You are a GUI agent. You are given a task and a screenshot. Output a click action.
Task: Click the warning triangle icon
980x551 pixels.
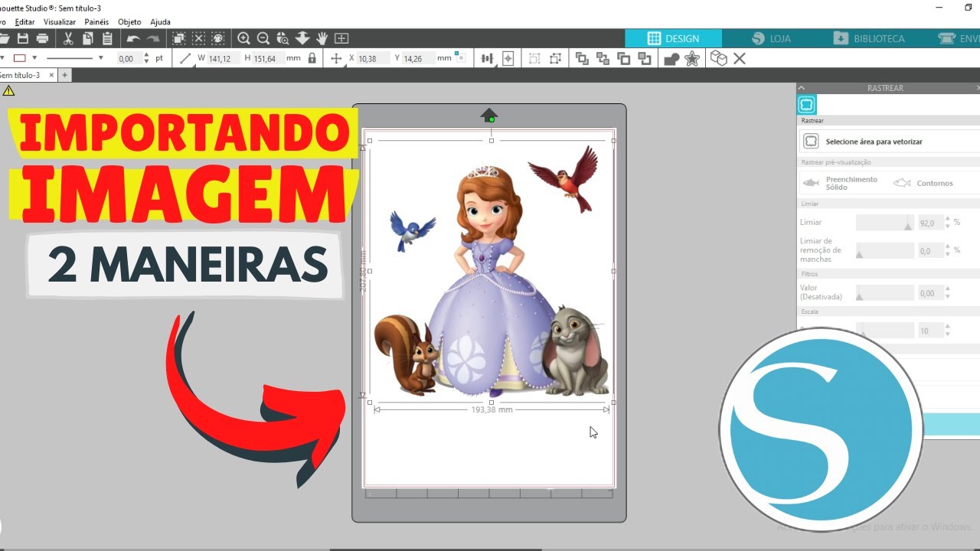point(8,90)
